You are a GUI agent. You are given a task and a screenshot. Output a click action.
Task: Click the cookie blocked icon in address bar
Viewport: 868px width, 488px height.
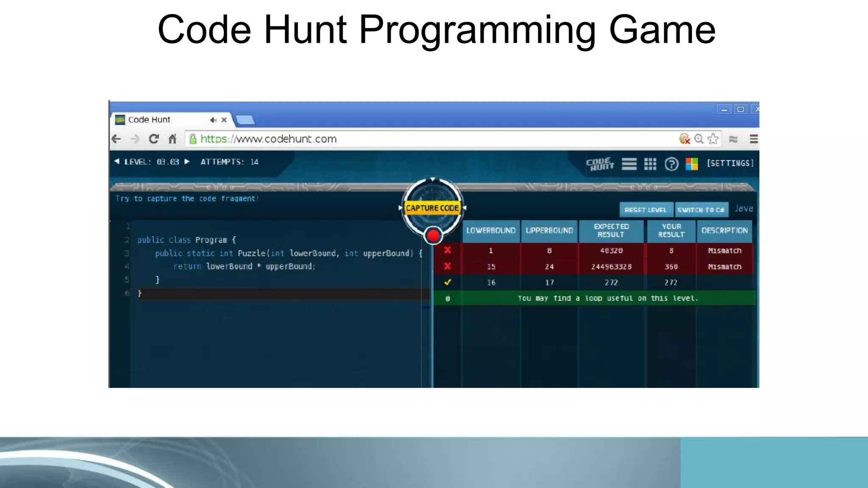tap(684, 139)
